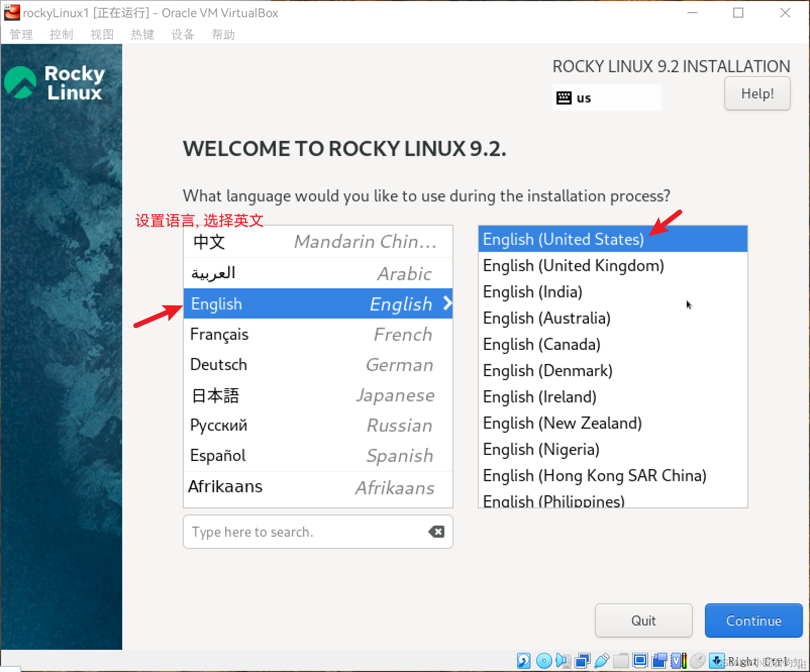Viewport: 810px width, 672px height.
Task: Click the shared folders status icon
Action: (621, 660)
